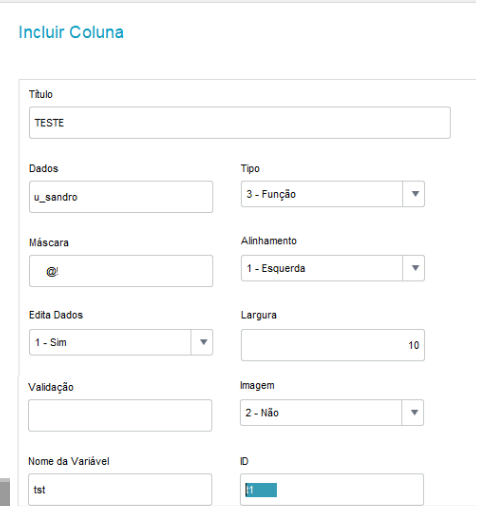Click the highlighted text in ID field
Viewport: 478px width, 528px height.
(261, 490)
